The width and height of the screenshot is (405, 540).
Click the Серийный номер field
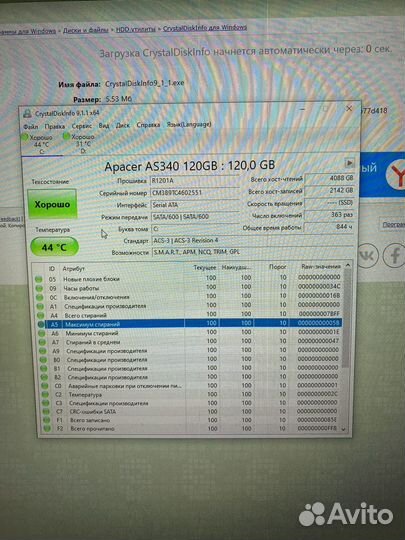coord(195,193)
